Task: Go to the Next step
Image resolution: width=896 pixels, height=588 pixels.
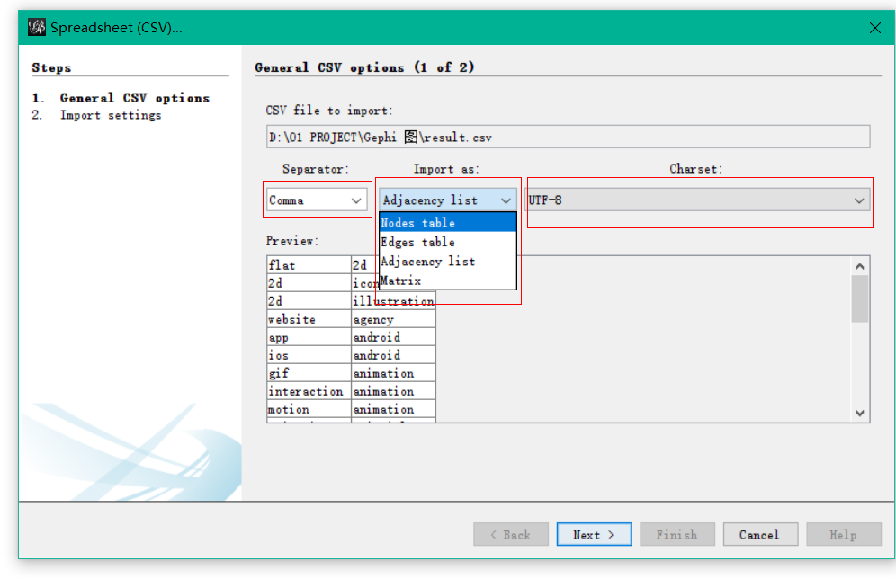Action: tap(594, 534)
